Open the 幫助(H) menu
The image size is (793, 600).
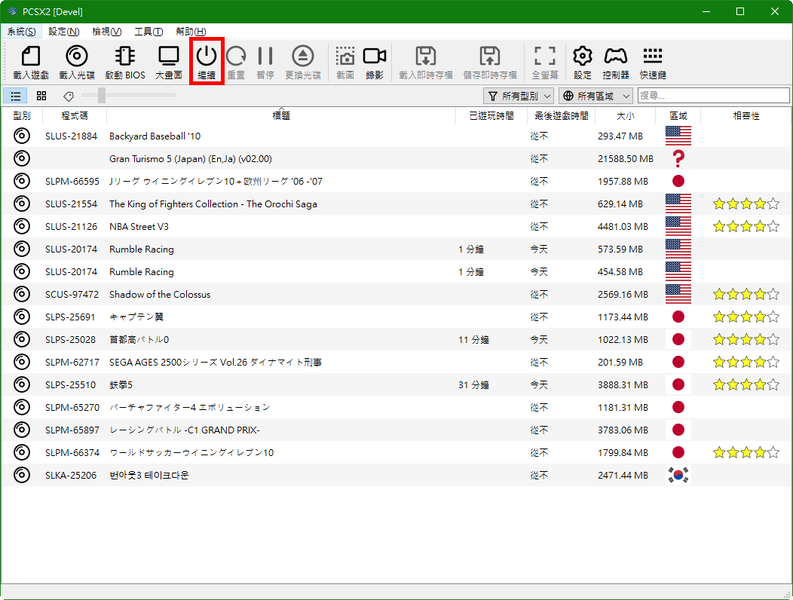click(x=191, y=31)
